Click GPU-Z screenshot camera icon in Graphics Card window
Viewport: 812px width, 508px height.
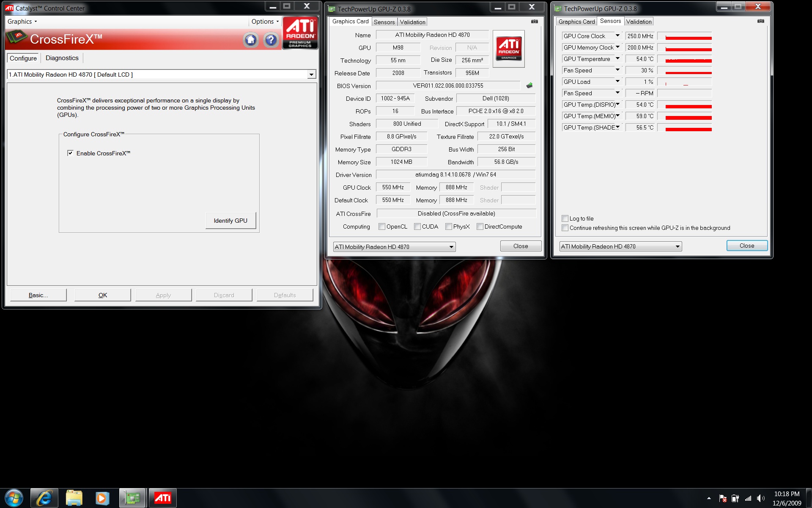(535, 21)
